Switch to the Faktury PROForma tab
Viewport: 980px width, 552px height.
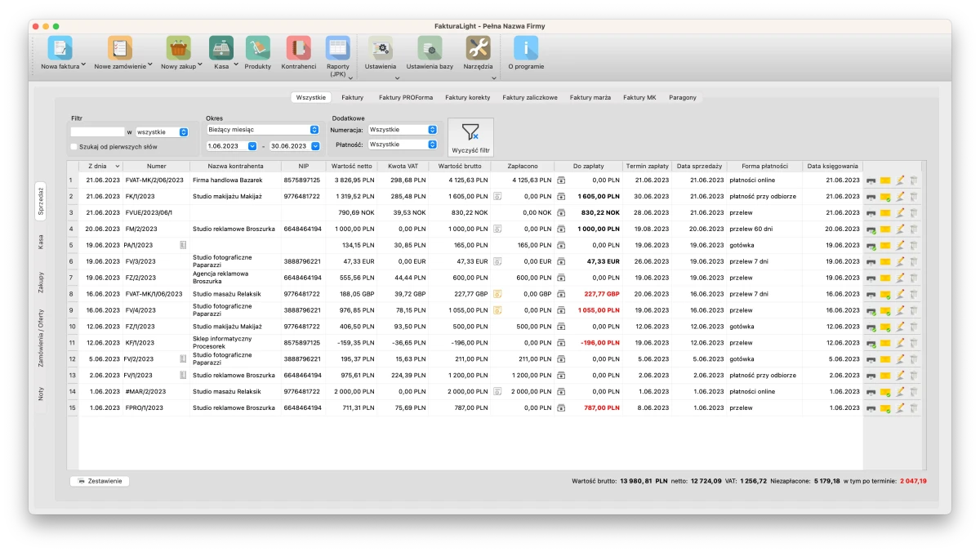tap(405, 97)
